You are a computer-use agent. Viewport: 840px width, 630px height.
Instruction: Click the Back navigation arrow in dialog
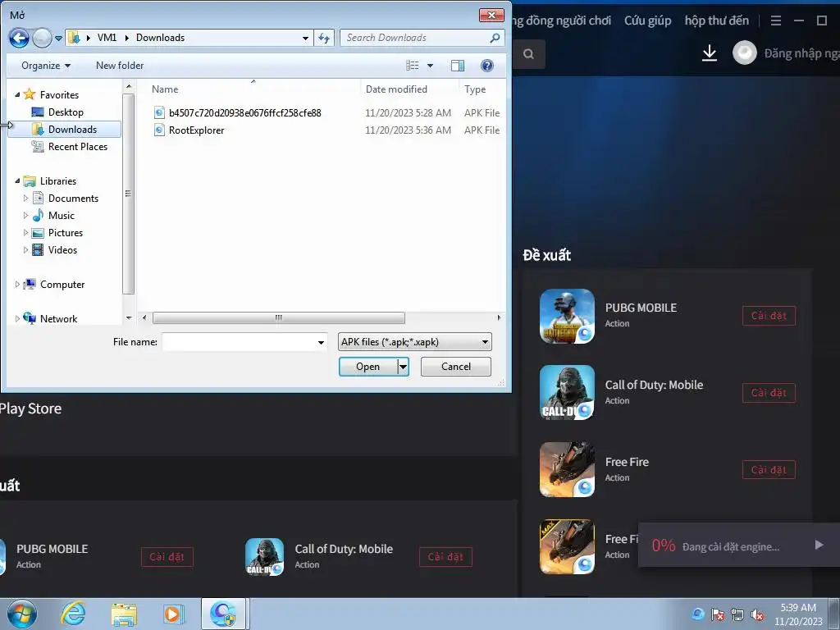19,38
